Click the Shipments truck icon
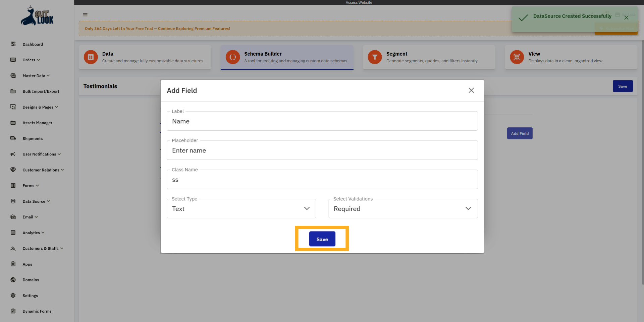 click(x=13, y=138)
